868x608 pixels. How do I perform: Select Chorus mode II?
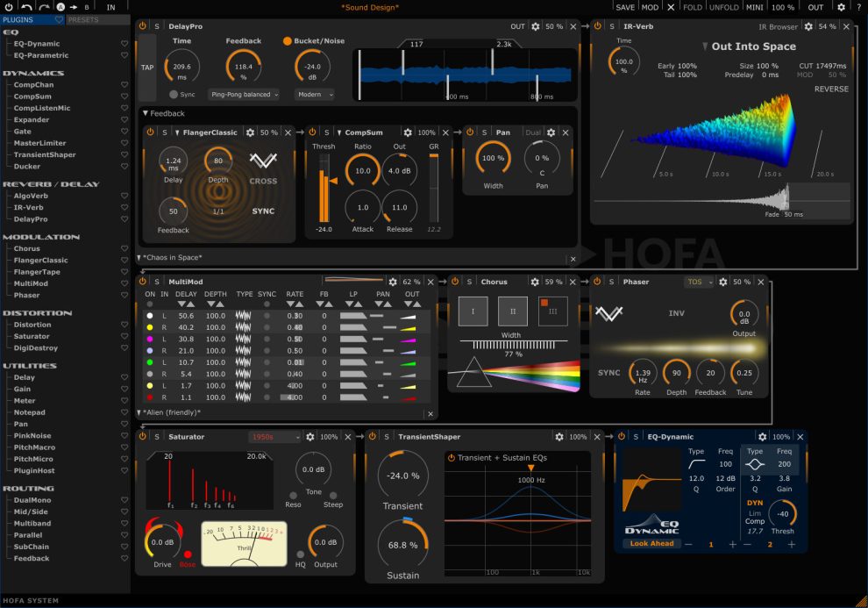click(x=511, y=310)
